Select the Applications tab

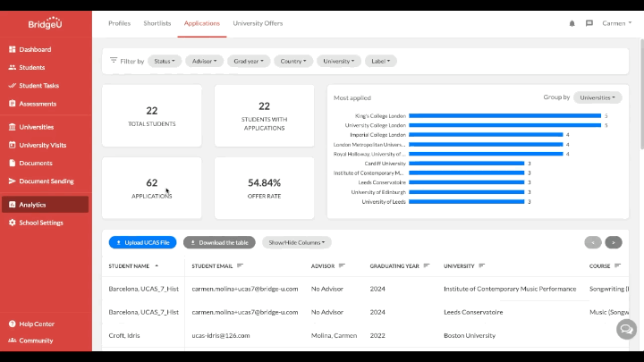click(x=201, y=23)
